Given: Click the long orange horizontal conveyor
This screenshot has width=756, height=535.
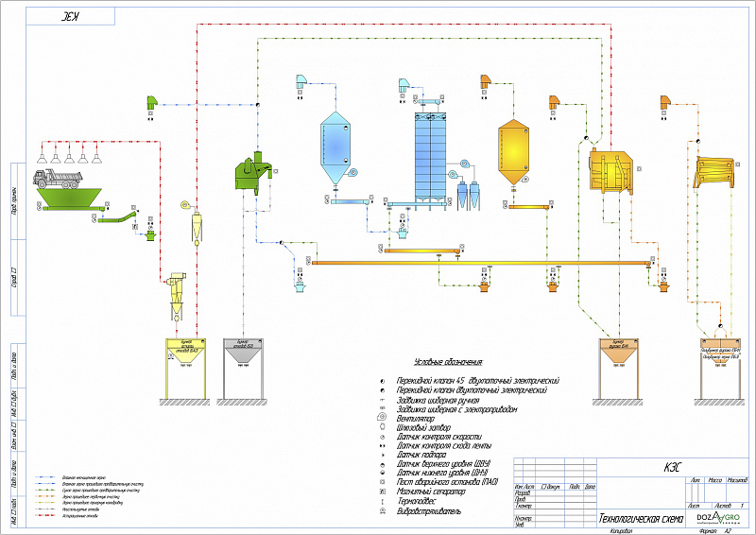Looking at the screenshot, I should (x=481, y=263).
